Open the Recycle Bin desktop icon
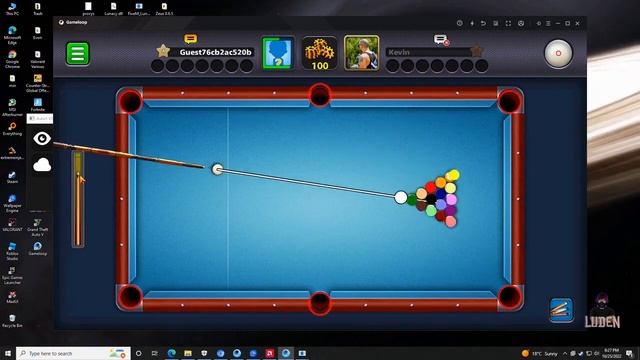Image resolution: width=640 pixels, height=360 pixels. point(12,321)
